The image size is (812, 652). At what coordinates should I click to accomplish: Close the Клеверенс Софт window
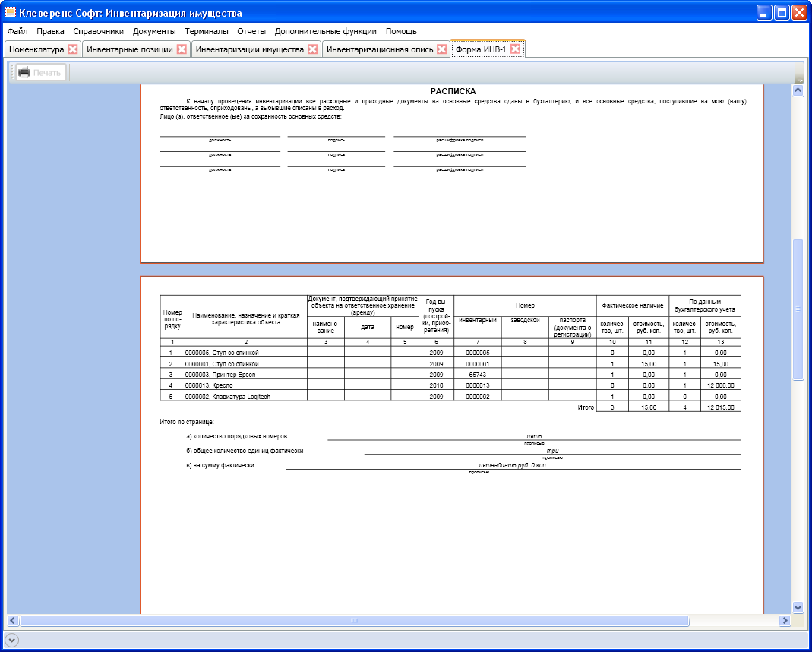tap(800, 12)
